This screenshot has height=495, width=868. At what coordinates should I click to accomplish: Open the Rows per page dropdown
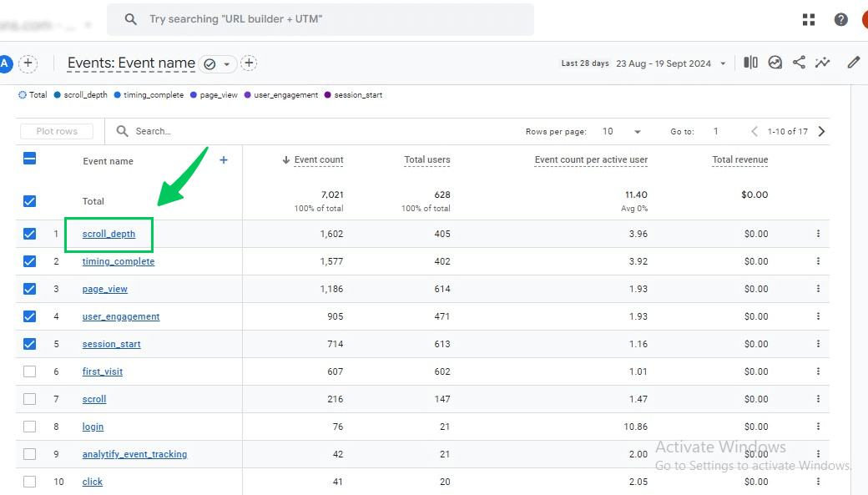click(621, 131)
